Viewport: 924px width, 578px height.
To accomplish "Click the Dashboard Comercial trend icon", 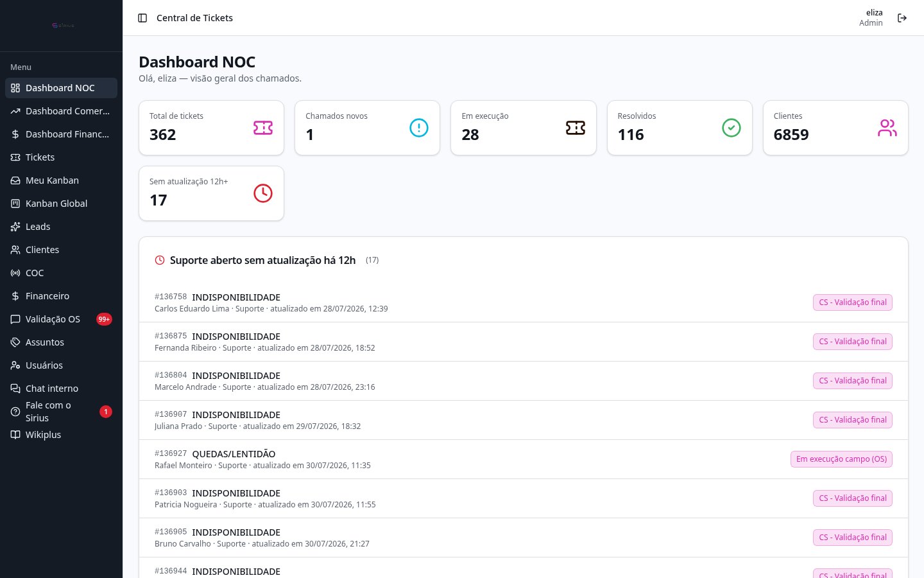I will (15, 111).
